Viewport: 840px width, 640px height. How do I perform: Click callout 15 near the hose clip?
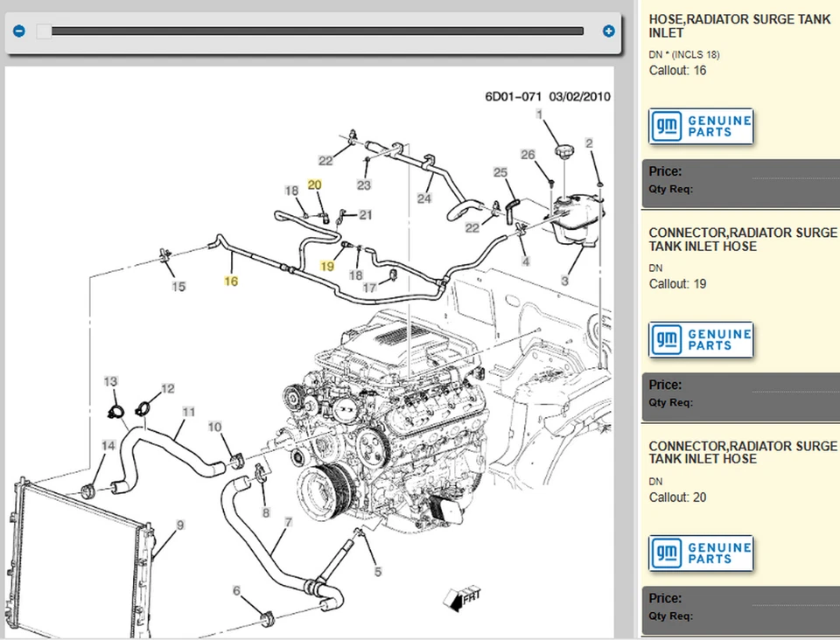click(x=178, y=286)
